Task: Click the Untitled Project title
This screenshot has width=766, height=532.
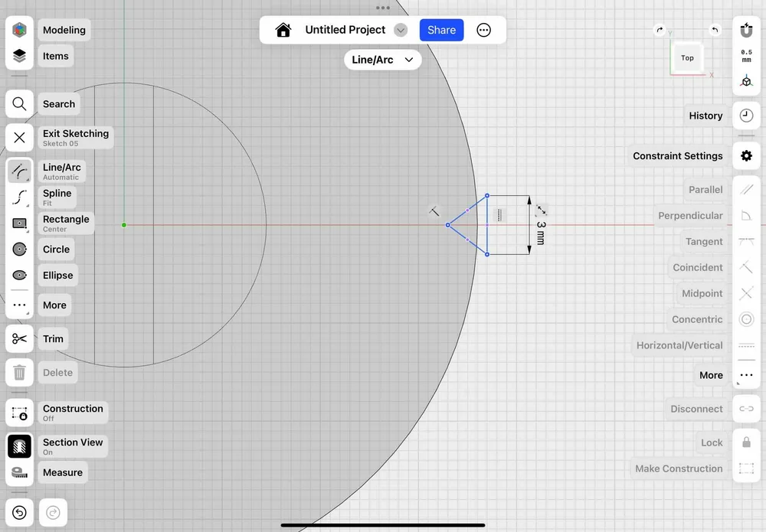Action: coord(345,31)
